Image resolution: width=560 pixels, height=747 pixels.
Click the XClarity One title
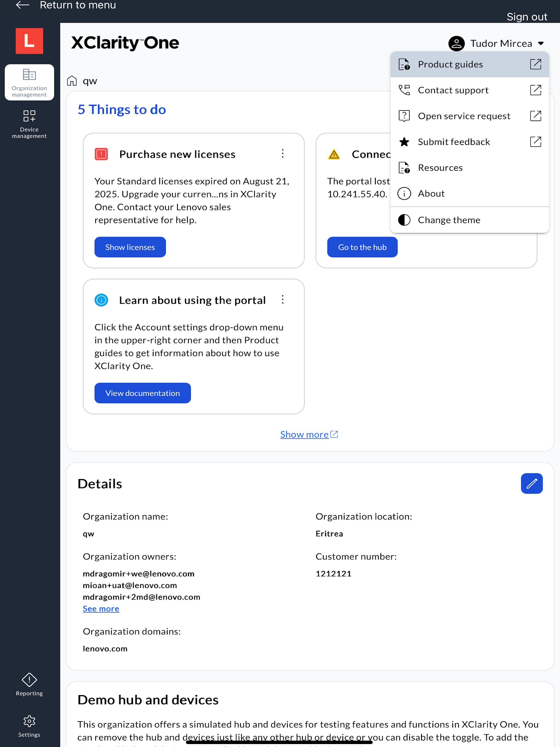point(125,43)
